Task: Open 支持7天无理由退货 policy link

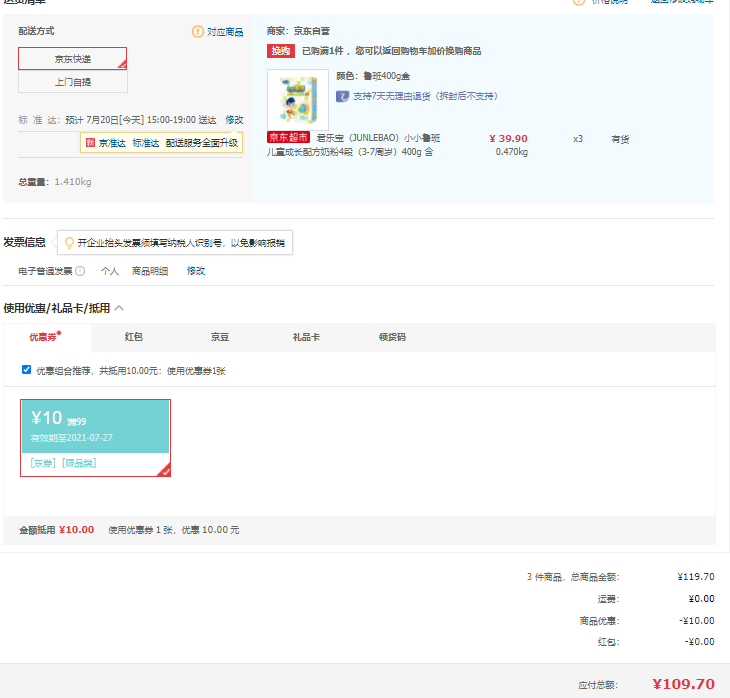Action: tap(425, 96)
